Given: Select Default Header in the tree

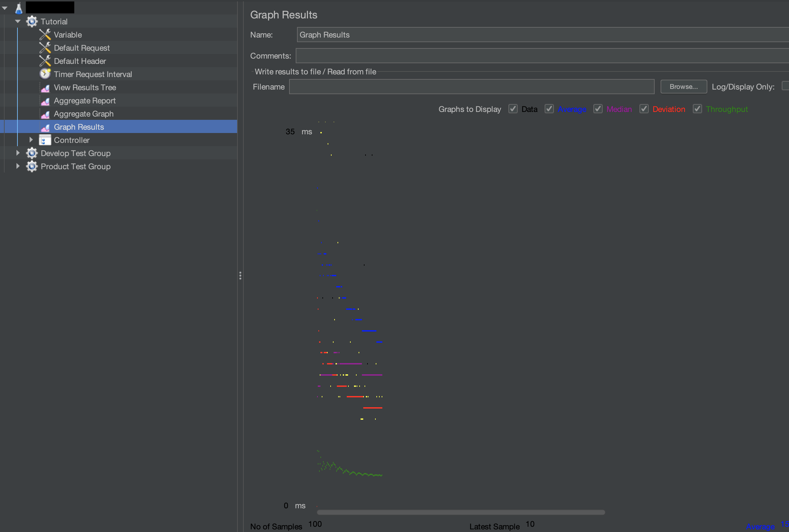Looking at the screenshot, I should [x=80, y=61].
